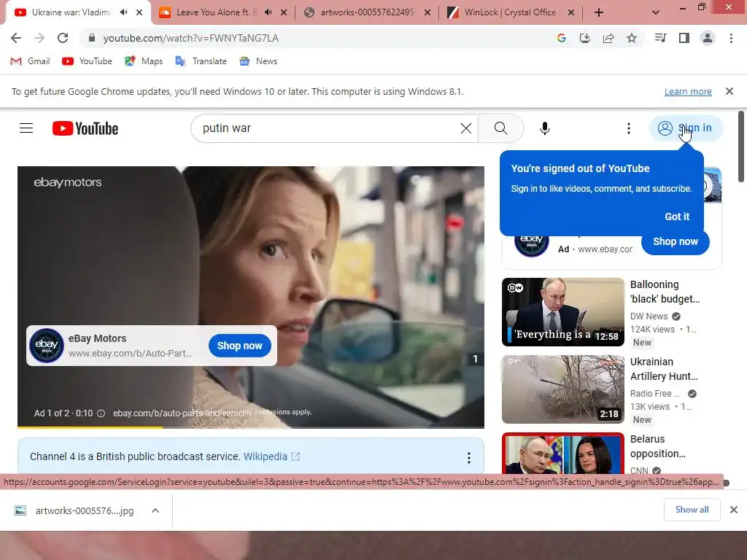Open the media control icon in toolbar
The height and width of the screenshot is (560, 747).
tap(660, 38)
